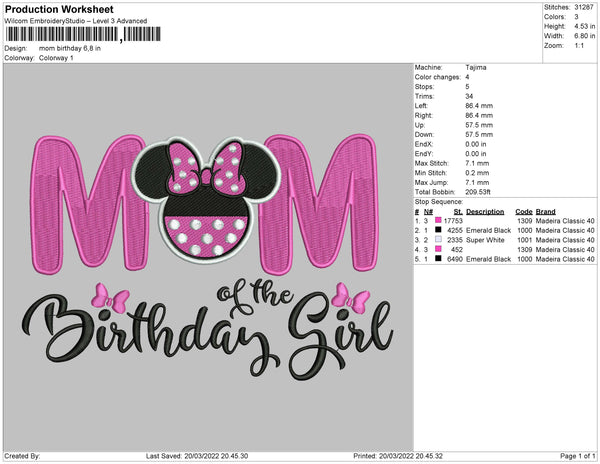
Task: Click the Super White color swatch
Action: point(438,239)
